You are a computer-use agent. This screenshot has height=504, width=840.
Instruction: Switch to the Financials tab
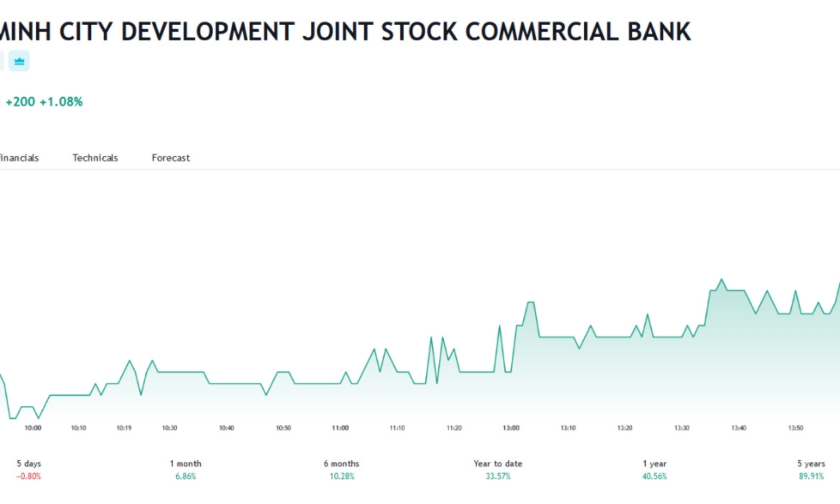pos(18,158)
